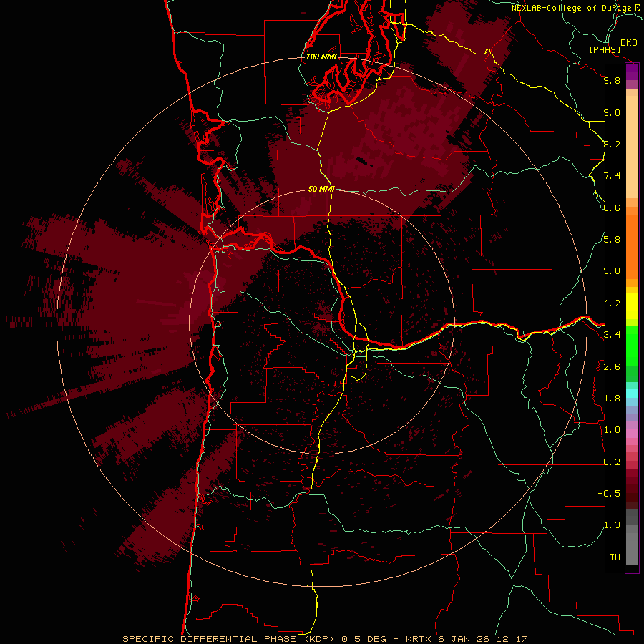Click the "[PHAS]" units label
This screenshot has width=644, height=644.
pos(605,50)
